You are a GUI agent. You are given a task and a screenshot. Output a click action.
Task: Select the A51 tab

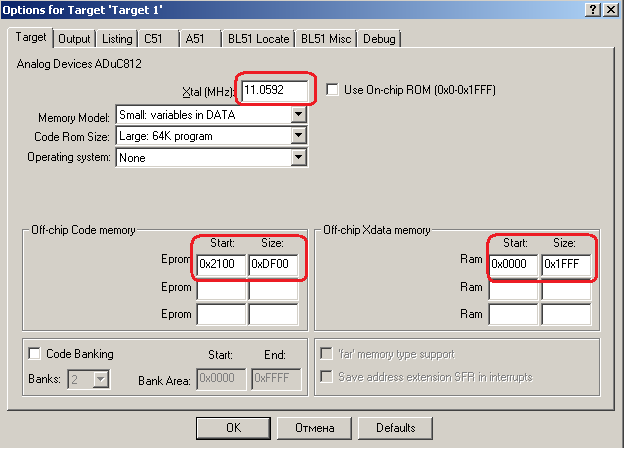200,39
